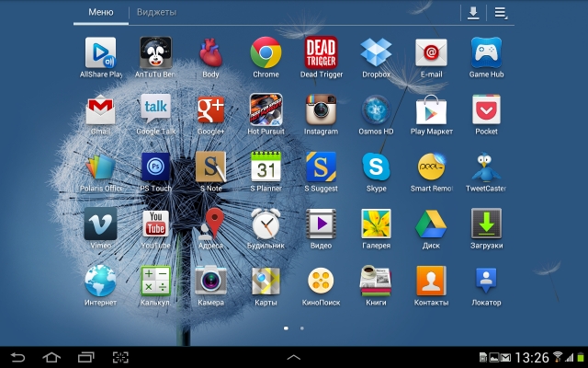Image resolution: width=588 pixels, height=368 pixels.
Task: Select first page indicator dot
Action: pos(286,328)
